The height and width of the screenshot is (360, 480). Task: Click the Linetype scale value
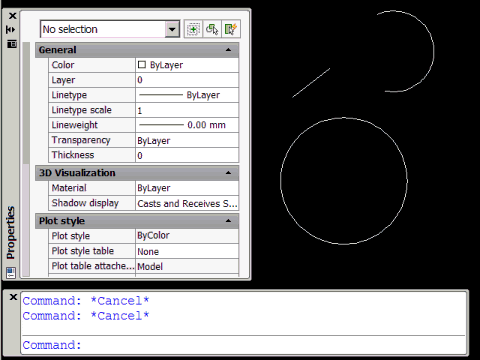tap(187, 110)
